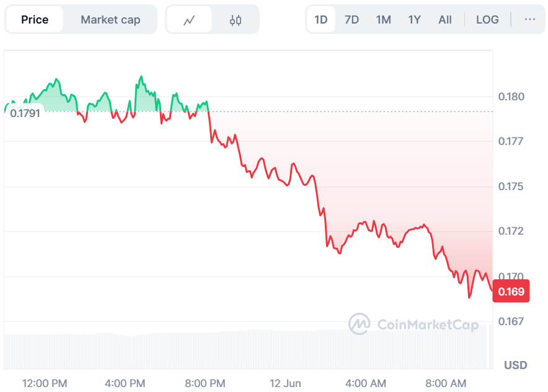Click the 0.1791 opening price label
Viewport: 548px width, 392px height.
click(25, 113)
